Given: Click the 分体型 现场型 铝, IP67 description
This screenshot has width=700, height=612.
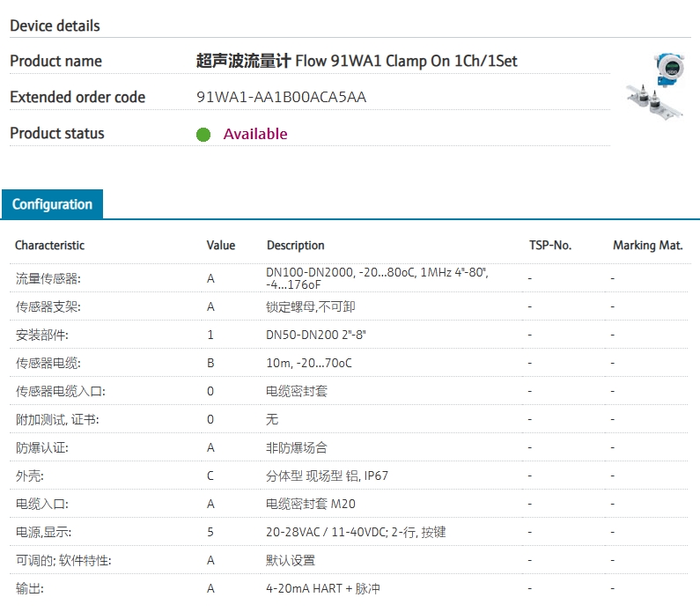Looking at the screenshot, I should pyautogui.click(x=327, y=476).
